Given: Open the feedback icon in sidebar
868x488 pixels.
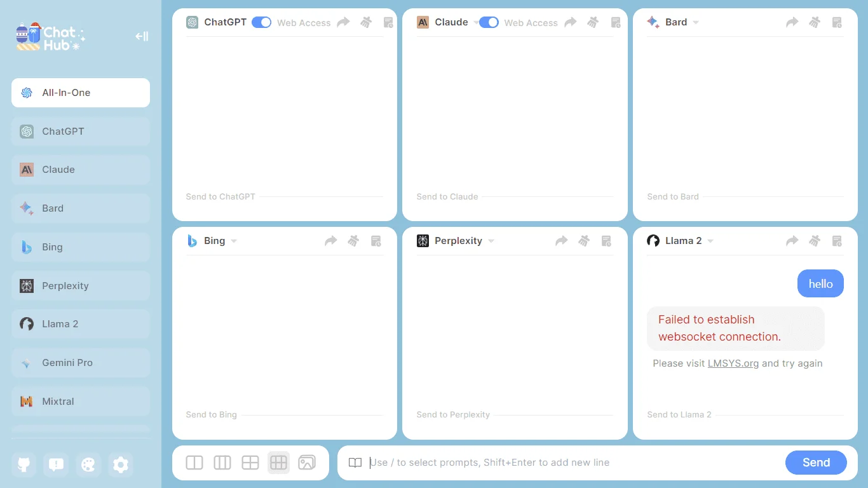Looking at the screenshot, I should 56,465.
